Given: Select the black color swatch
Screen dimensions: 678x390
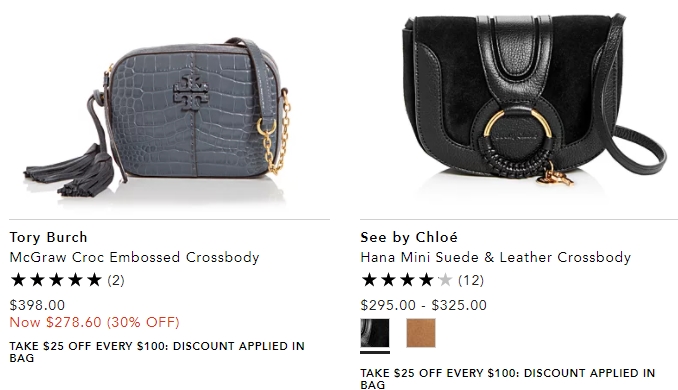Looking at the screenshot, I should tap(375, 333).
